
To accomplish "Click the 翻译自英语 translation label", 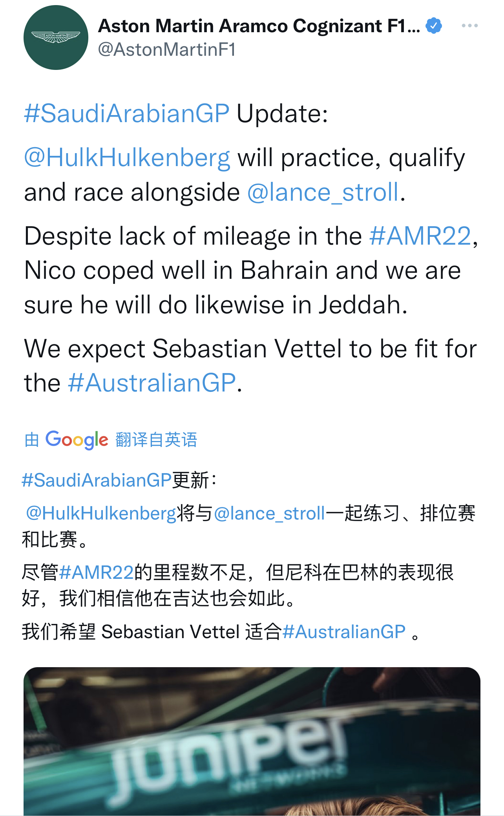I will point(156,440).
